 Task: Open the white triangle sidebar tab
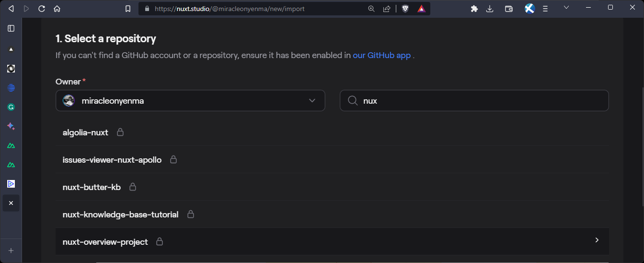coord(11,49)
